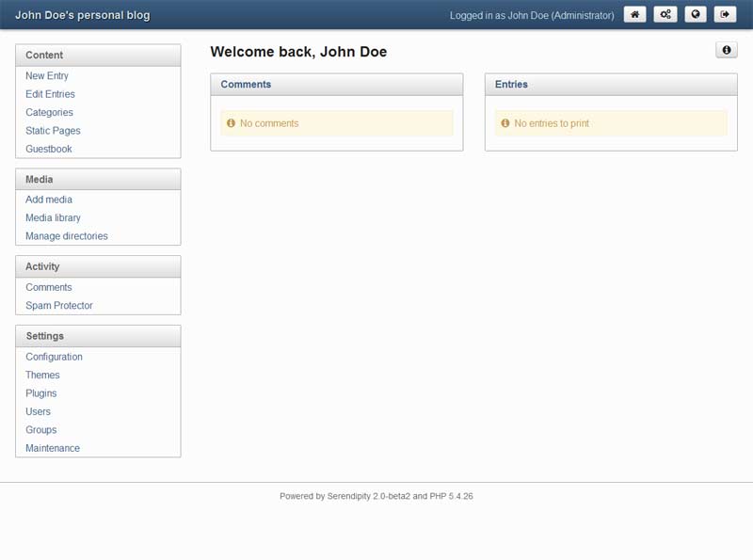Log out using the exit arrow icon
The height and width of the screenshot is (560, 753).
pos(726,14)
